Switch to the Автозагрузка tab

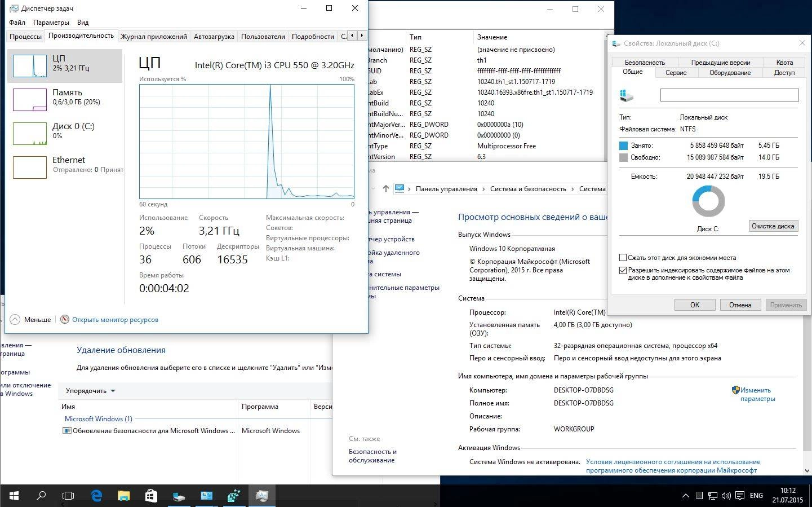[214, 37]
